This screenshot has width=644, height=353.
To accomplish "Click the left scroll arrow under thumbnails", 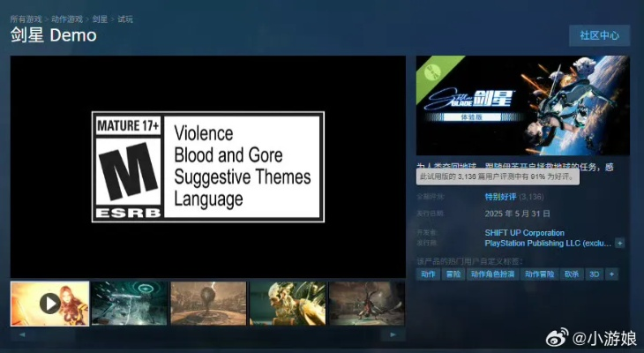I will [x=22, y=334].
